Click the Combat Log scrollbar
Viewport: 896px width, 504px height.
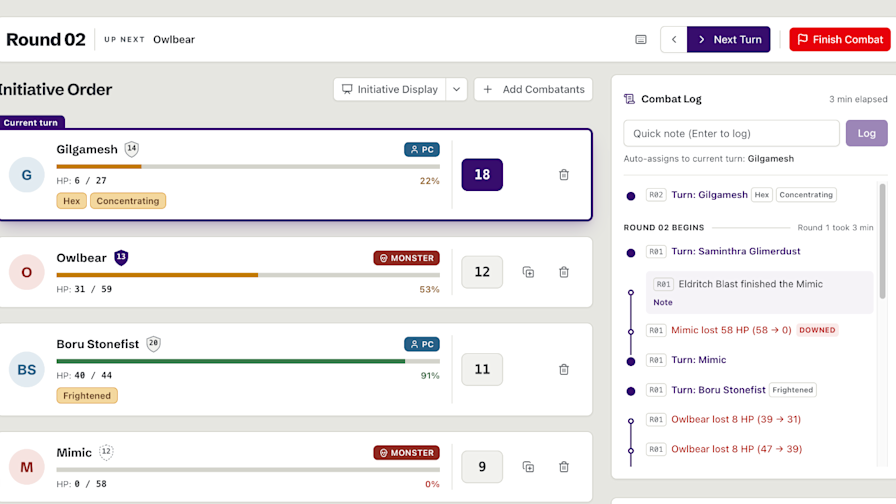point(882,240)
